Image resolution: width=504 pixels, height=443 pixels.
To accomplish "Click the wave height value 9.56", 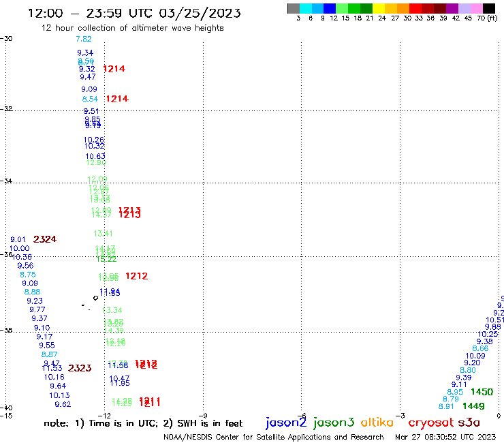I will coord(25,266).
